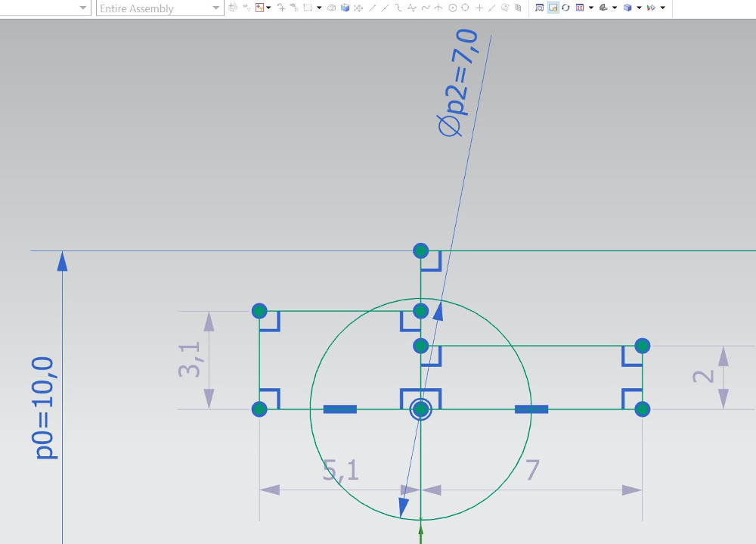Open the leftmost selection filter dropdown

(83, 8)
